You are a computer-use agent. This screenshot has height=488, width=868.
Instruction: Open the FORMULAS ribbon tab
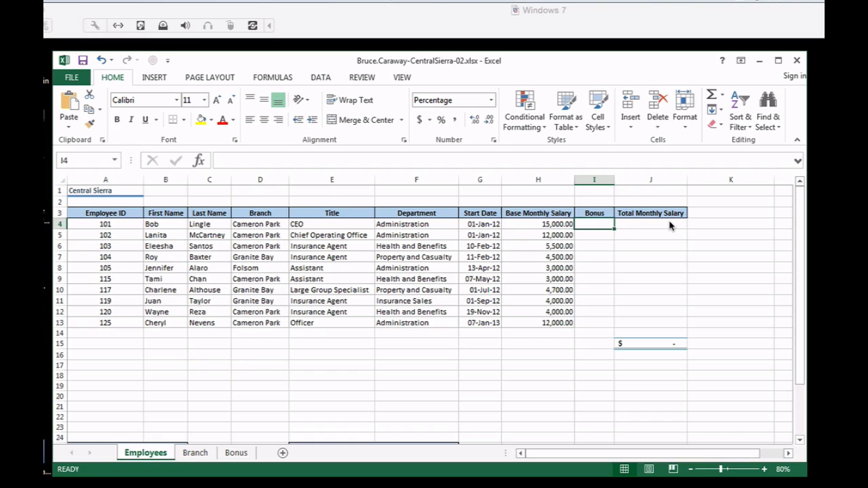pyautogui.click(x=272, y=77)
